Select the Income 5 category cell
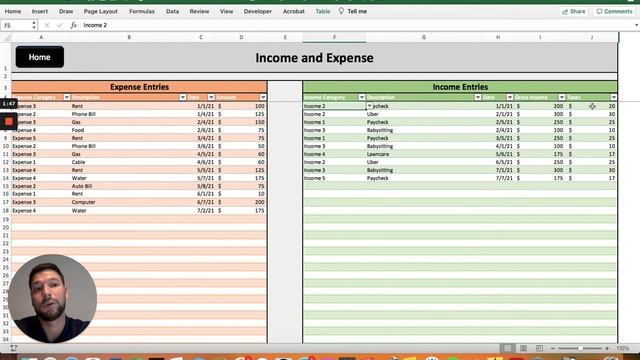Image resolution: width=640 pixels, height=360 pixels. pos(334,178)
